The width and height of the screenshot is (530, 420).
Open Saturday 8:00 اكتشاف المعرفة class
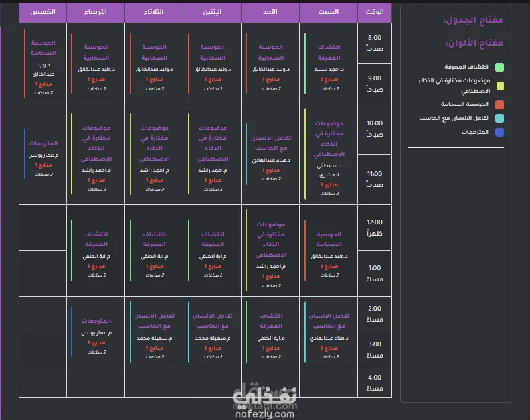(x=329, y=64)
